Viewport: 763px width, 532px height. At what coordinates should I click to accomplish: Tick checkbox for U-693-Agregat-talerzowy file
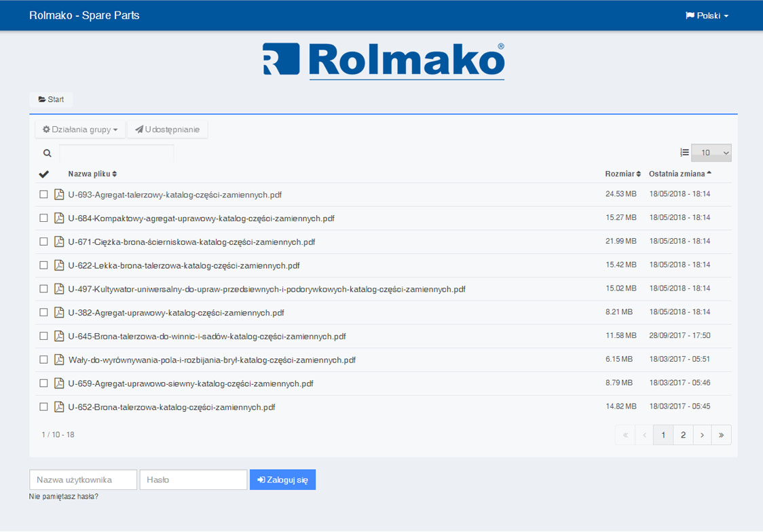click(x=44, y=195)
